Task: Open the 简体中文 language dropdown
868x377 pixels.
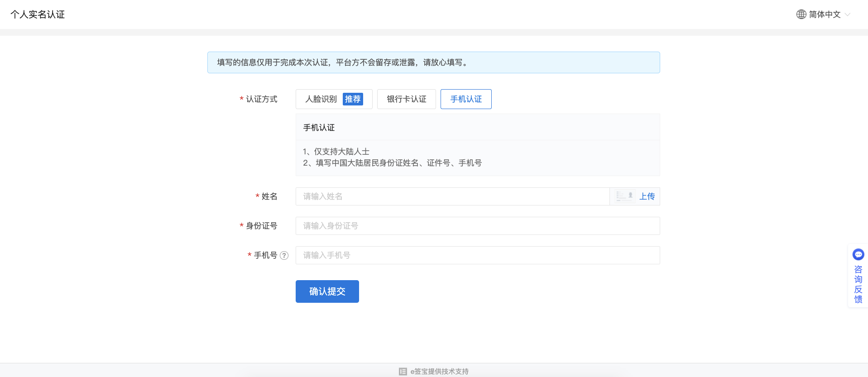Action: [824, 14]
